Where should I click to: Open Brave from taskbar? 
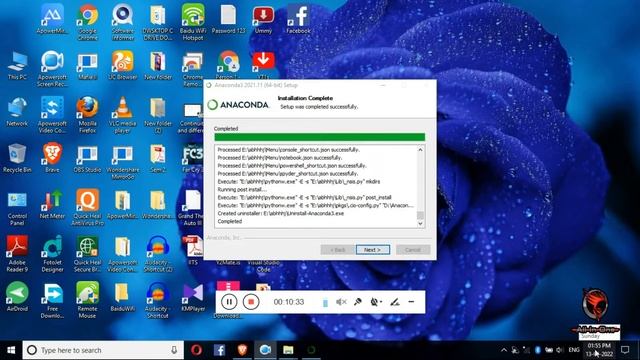[242, 350]
